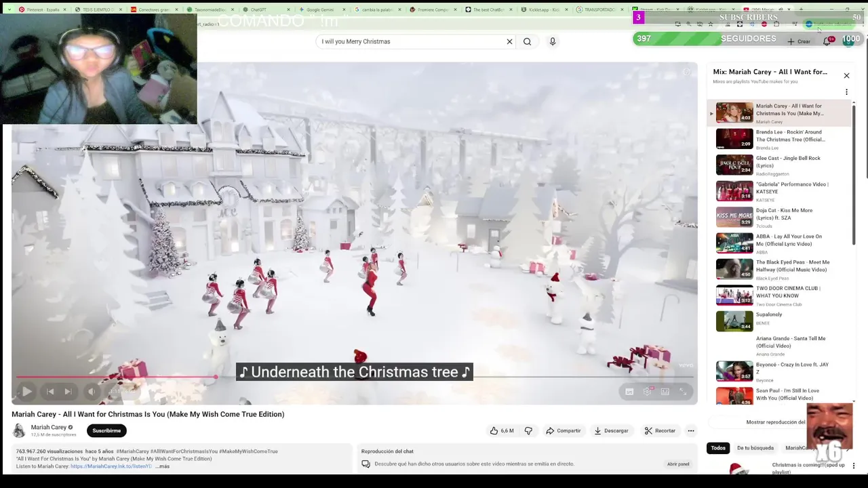Select Supalonely by BENEE
Image resolution: width=868 pixels, height=488 pixels.
coord(780,321)
